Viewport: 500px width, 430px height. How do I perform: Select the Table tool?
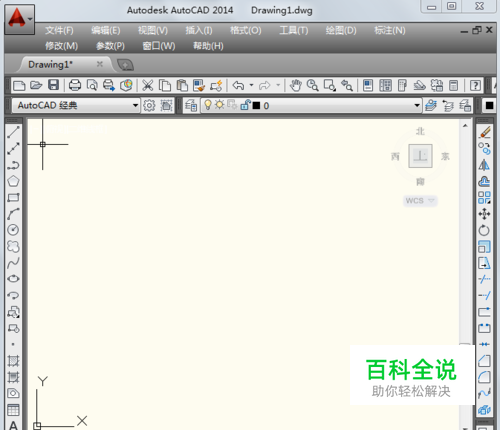pos(13,410)
